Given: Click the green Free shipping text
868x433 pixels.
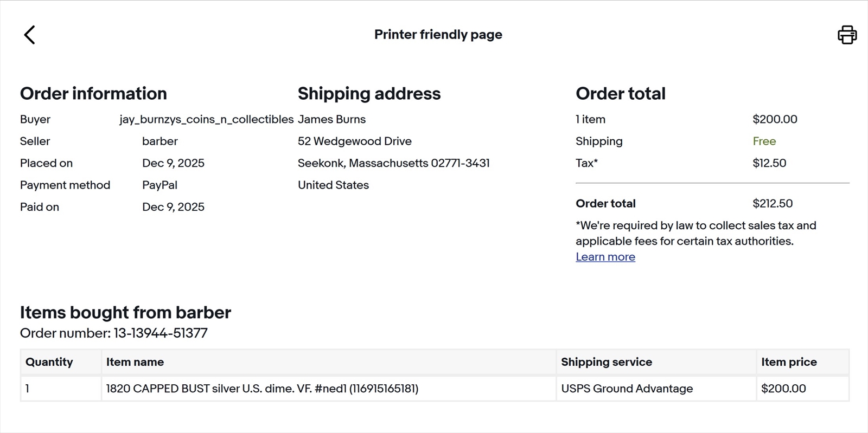Looking at the screenshot, I should (x=764, y=141).
